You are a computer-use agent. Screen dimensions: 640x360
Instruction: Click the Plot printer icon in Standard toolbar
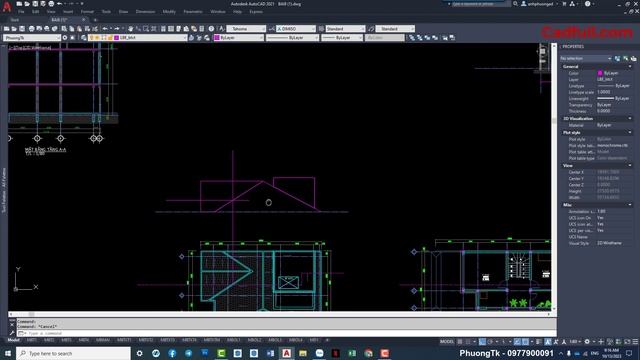pos(31,29)
